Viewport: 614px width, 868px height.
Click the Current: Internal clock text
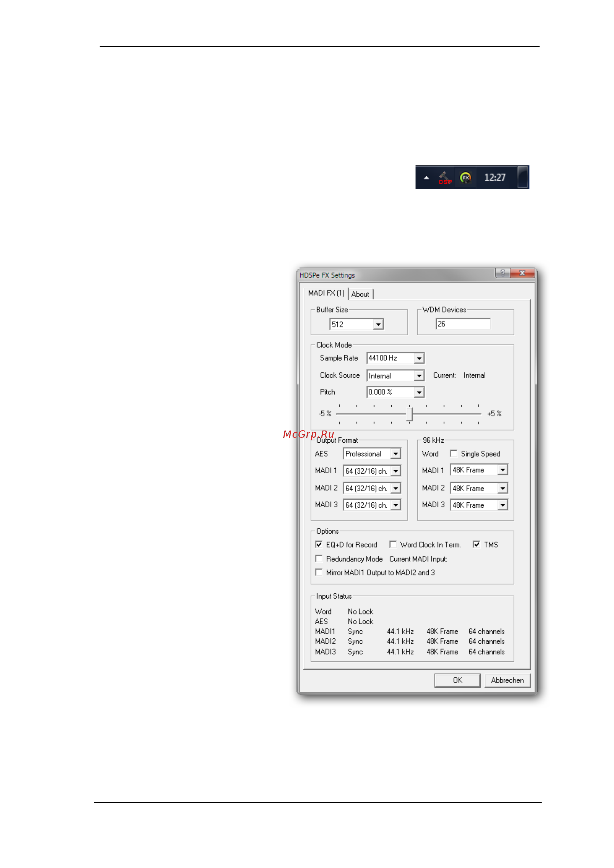tap(459, 375)
